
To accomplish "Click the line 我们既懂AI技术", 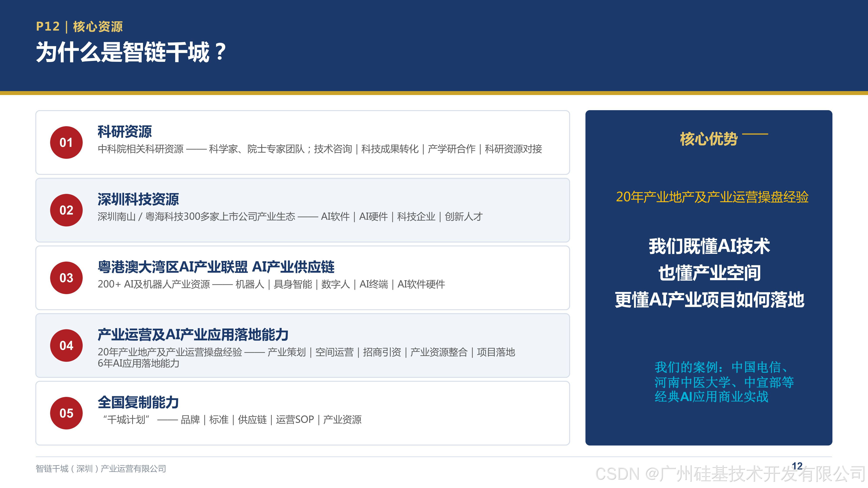I will [709, 246].
